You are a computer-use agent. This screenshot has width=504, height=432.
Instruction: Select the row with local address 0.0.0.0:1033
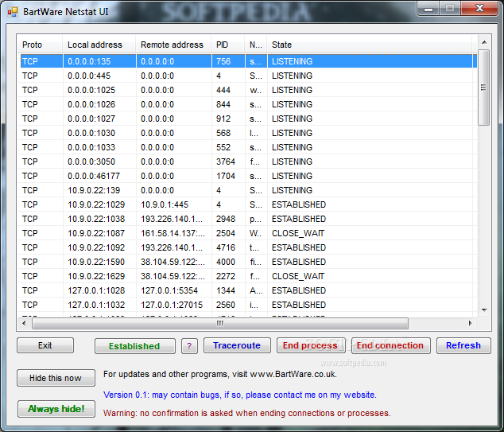pyautogui.click(x=247, y=147)
